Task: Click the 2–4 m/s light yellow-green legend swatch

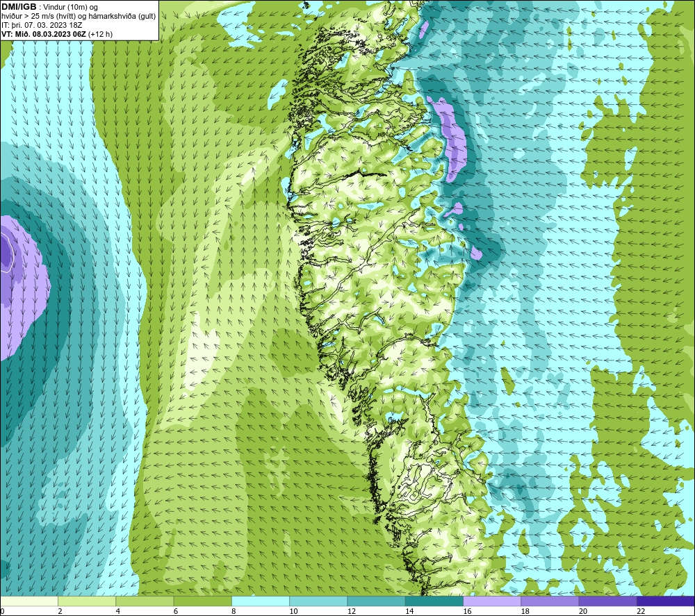Action: [87, 601]
